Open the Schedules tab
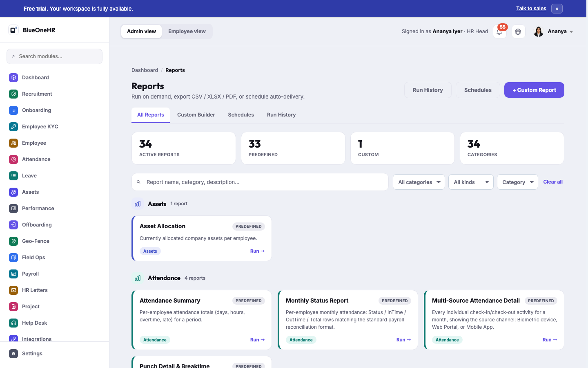Image resolution: width=588 pixels, height=368 pixels. pos(241,115)
